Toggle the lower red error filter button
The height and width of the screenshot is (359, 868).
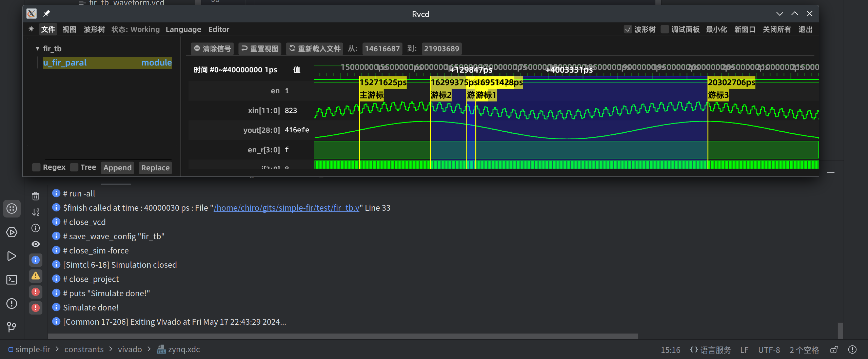point(36,308)
